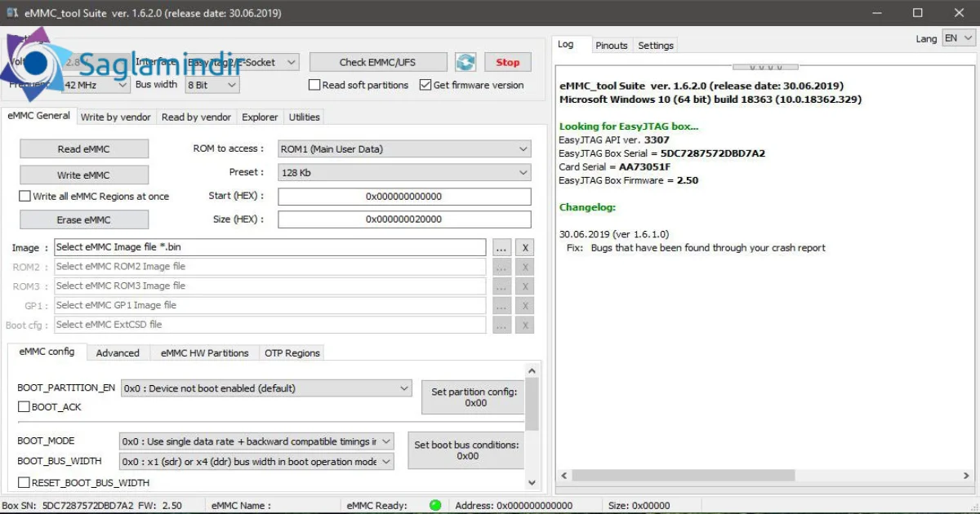This screenshot has width=980, height=514.
Task: Clear the GP1 image file entry
Action: click(526, 306)
